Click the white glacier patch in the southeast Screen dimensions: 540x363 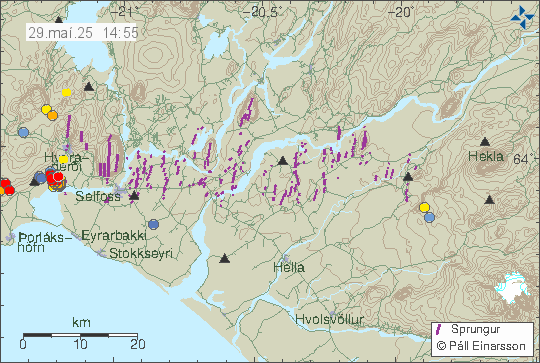tap(511, 288)
